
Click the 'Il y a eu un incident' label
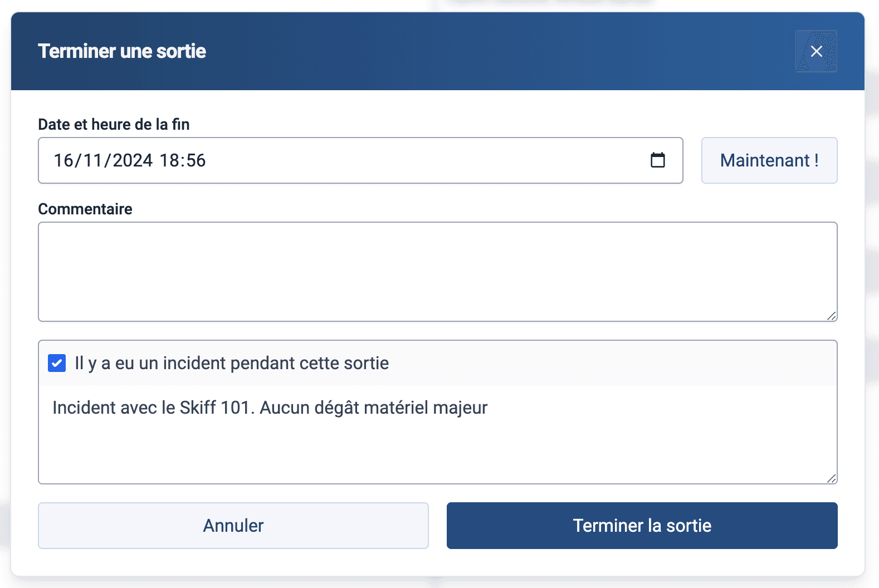pos(232,363)
